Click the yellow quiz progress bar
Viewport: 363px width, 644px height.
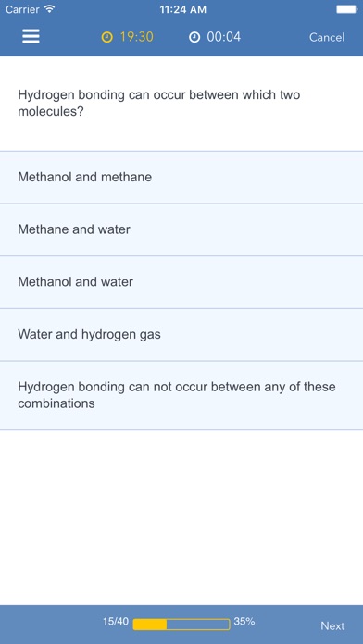pyautogui.click(x=181, y=625)
